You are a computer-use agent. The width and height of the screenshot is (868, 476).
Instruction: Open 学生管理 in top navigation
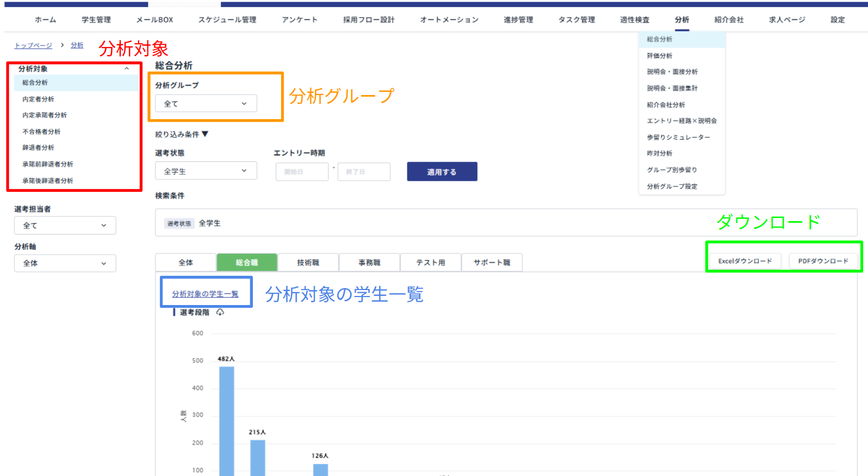click(96, 20)
